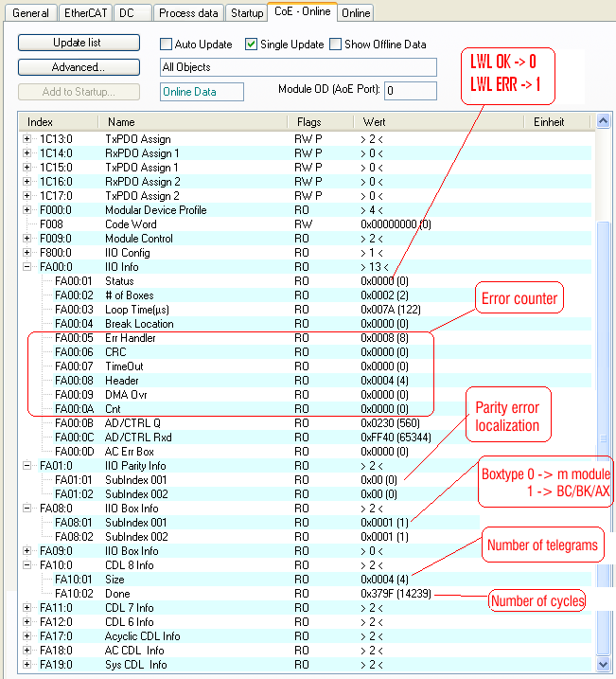Click the Wert column header
The height and width of the screenshot is (679, 616).
(439, 122)
